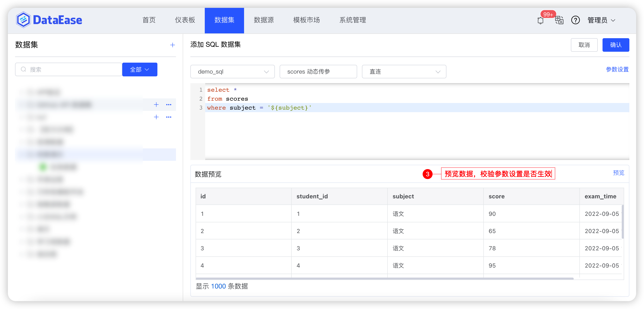Open the 全部 filter dropdown
Viewport: 644px width, 309px height.
coord(140,69)
